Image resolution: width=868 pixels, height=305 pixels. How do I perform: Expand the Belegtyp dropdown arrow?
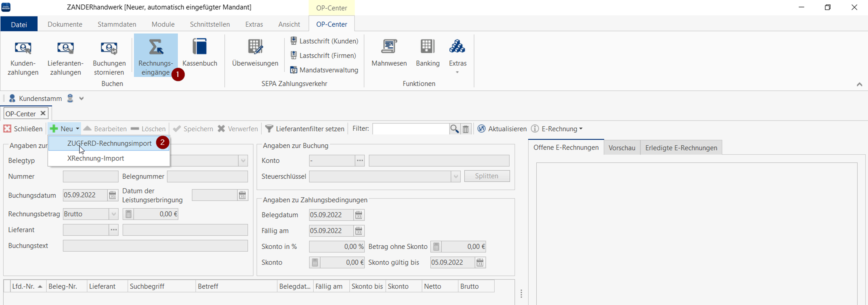coord(243,160)
